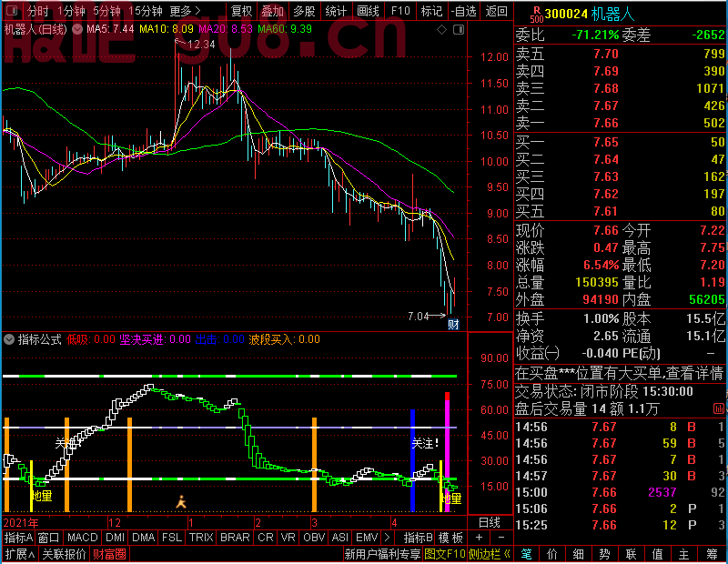The image size is (728, 564).
Task: Open 模板 template menu
Action: coord(450,538)
